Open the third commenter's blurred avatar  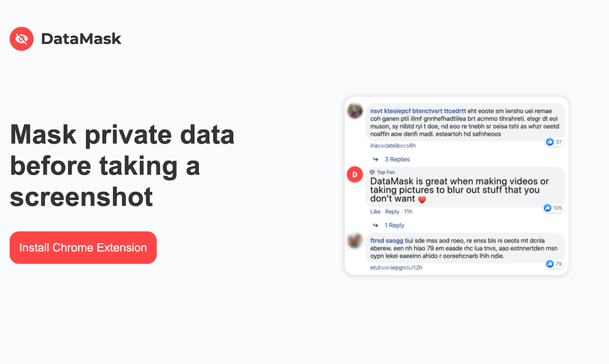click(355, 241)
